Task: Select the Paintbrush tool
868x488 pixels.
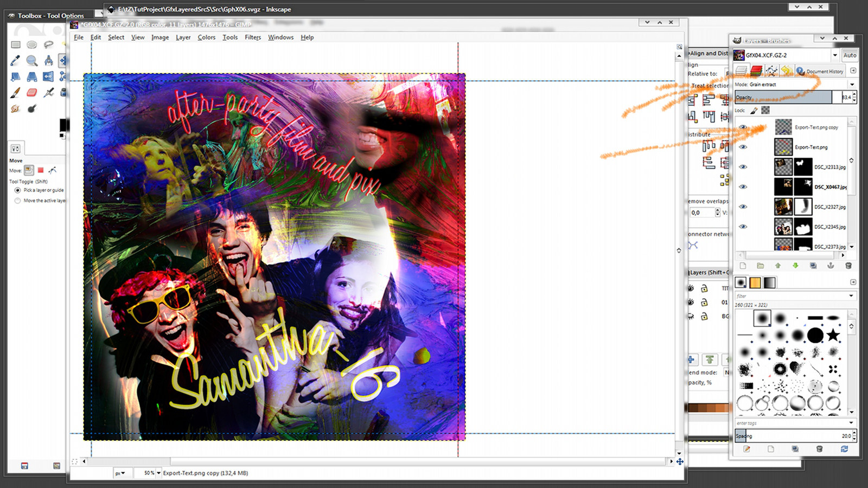Action: point(14,93)
